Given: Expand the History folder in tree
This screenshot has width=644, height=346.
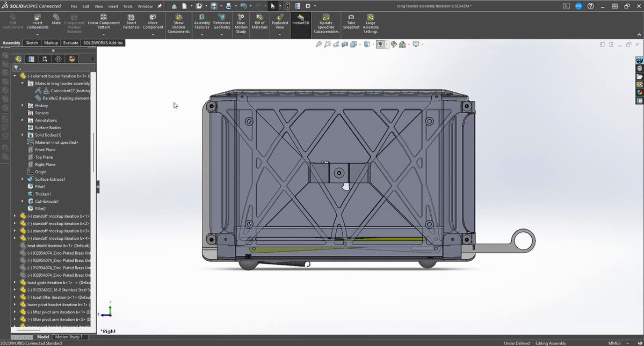Looking at the screenshot, I should click(x=23, y=105).
